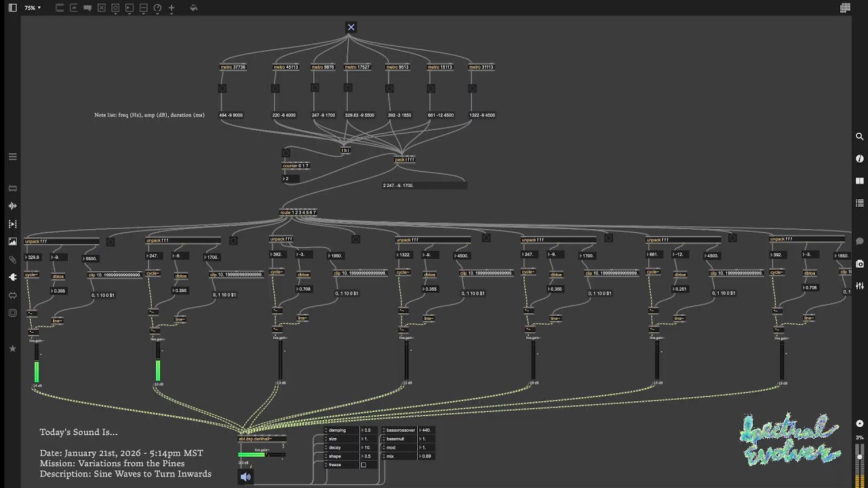Viewport: 868px width, 488px height.
Task: Select the counter 0 1 7 object
Action: point(296,166)
